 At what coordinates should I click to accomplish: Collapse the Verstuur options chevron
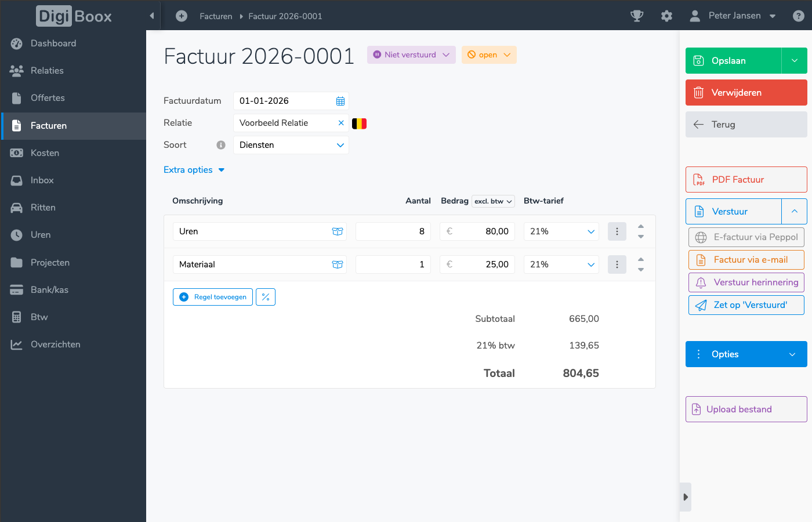795,212
